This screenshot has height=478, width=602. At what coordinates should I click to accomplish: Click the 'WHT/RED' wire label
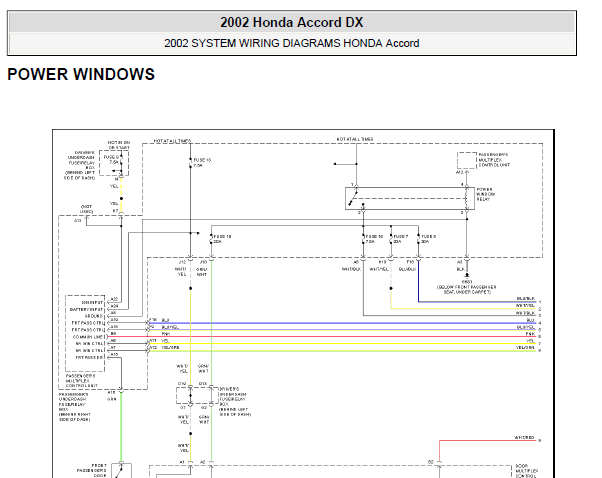pyautogui.click(x=524, y=437)
